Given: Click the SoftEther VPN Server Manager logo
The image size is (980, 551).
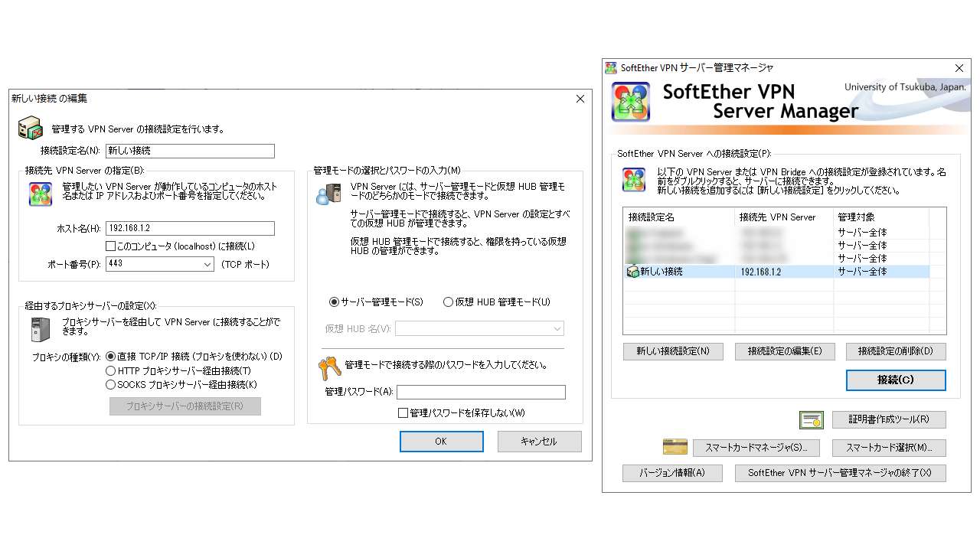Looking at the screenshot, I should (x=631, y=102).
